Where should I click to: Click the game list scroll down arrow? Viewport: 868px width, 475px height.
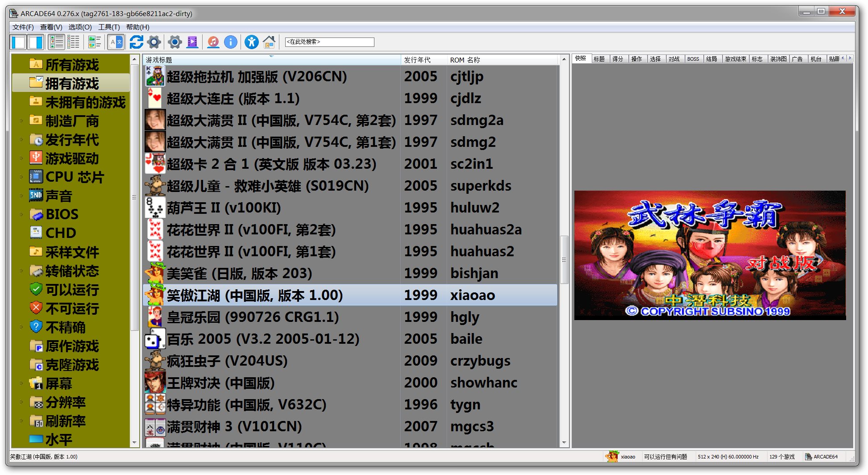(x=564, y=442)
